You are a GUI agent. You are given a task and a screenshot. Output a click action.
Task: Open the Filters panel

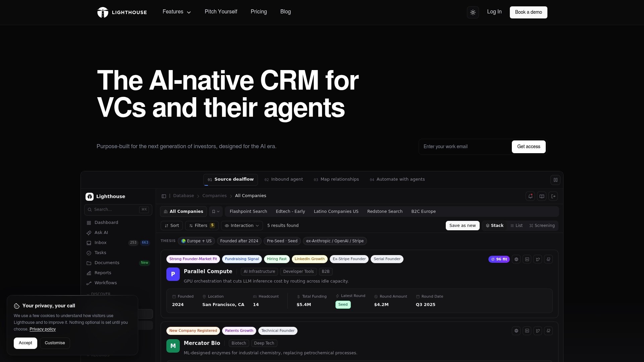tap(202, 226)
